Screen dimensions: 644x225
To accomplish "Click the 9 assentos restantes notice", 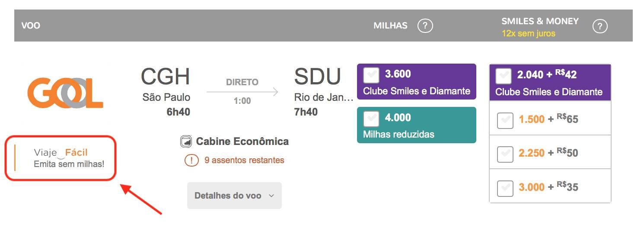I will click(244, 160).
